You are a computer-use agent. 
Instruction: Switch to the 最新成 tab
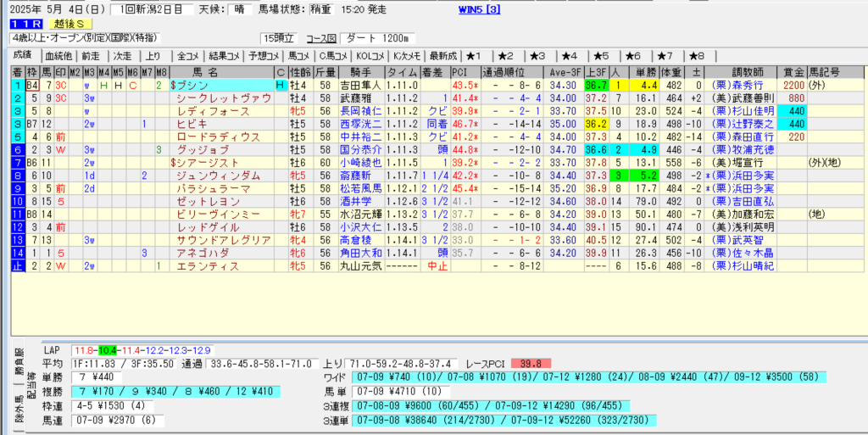pyautogui.click(x=443, y=56)
